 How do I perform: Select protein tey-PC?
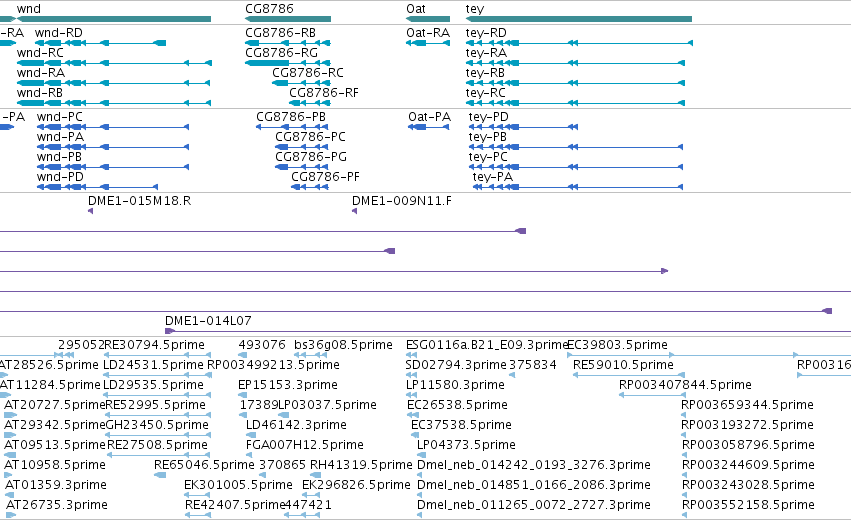[x=488, y=157]
